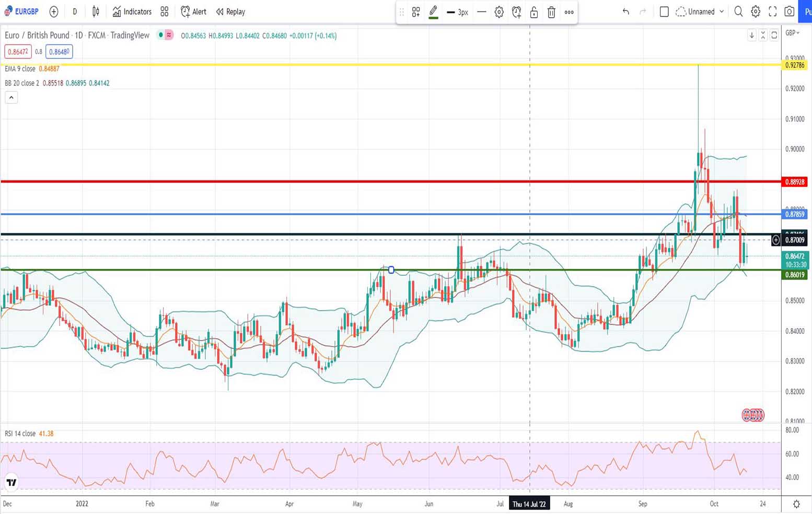Open the EURGBP symbol search

click(21, 11)
